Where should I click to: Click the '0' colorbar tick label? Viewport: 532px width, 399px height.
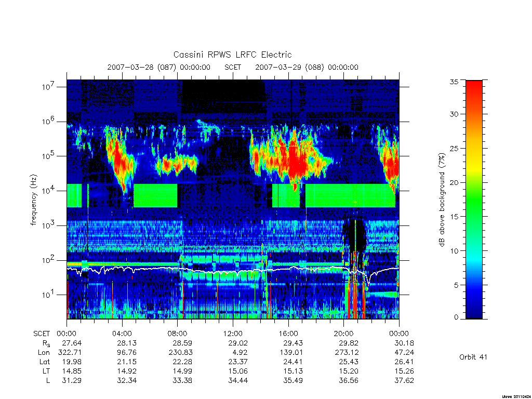[456, 317]
